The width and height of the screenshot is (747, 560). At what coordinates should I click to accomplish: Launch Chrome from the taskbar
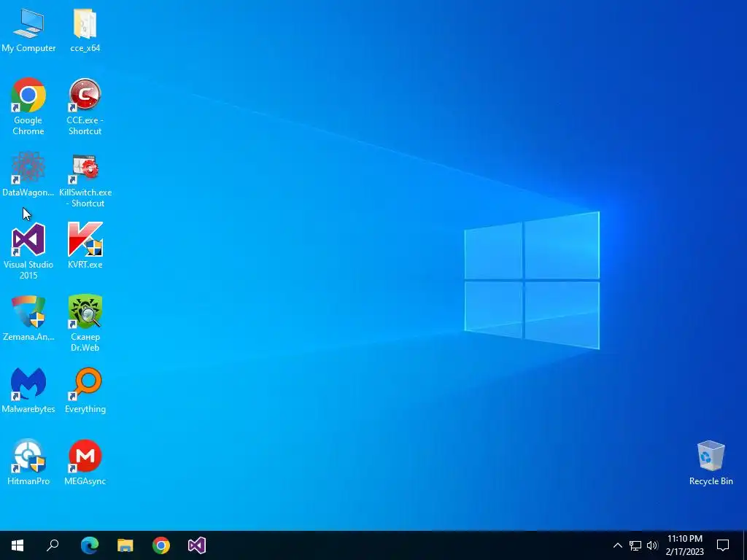pyautogui.click(x=161, y=545)
